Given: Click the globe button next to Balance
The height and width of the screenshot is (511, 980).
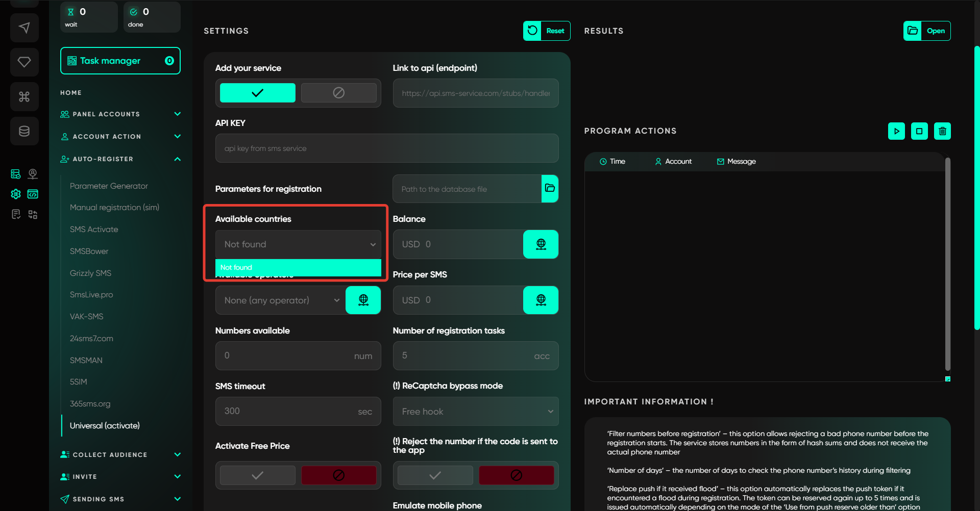Looking at the screenshot, I should 541,244.
